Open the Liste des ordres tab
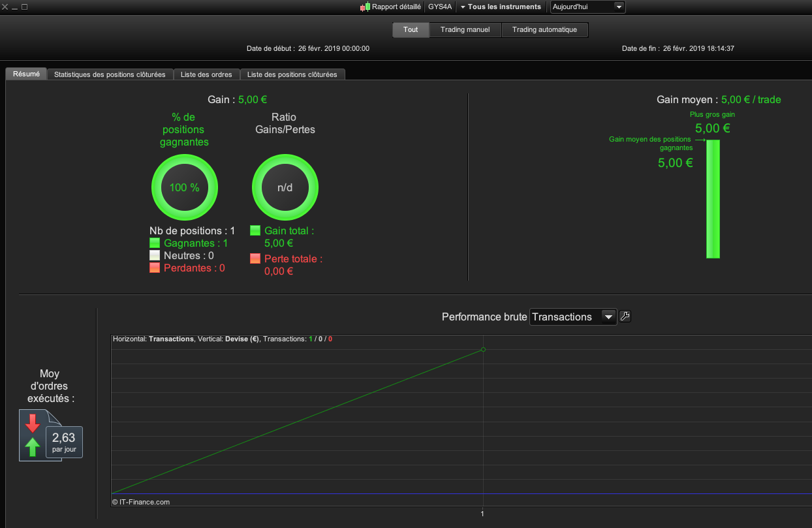 click(x=206, y=74)
